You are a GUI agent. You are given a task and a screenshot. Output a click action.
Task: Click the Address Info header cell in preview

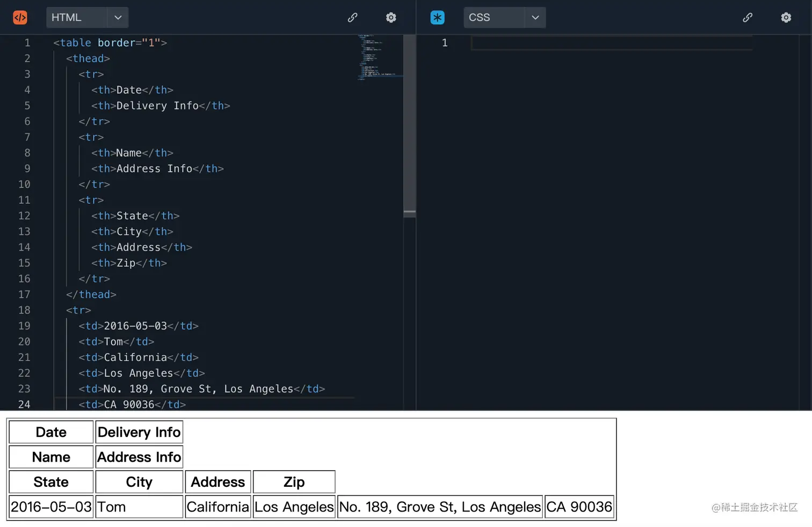139,457
